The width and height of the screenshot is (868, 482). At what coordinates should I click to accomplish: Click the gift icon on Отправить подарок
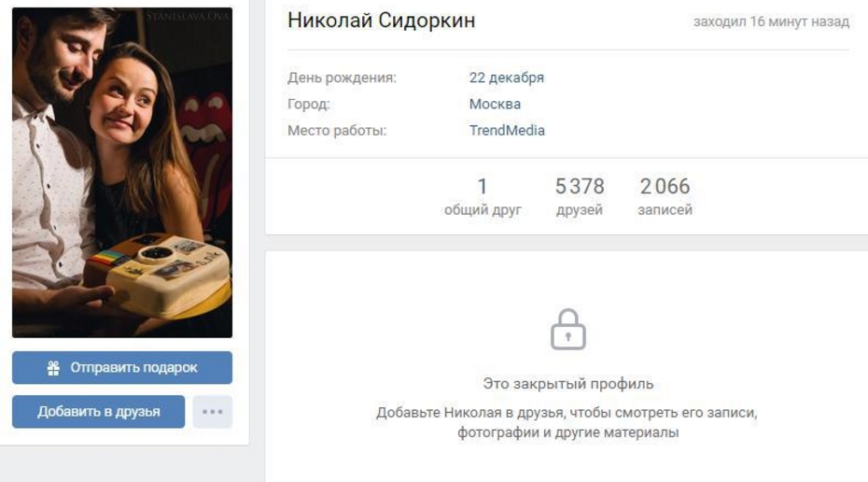point(53,368)
